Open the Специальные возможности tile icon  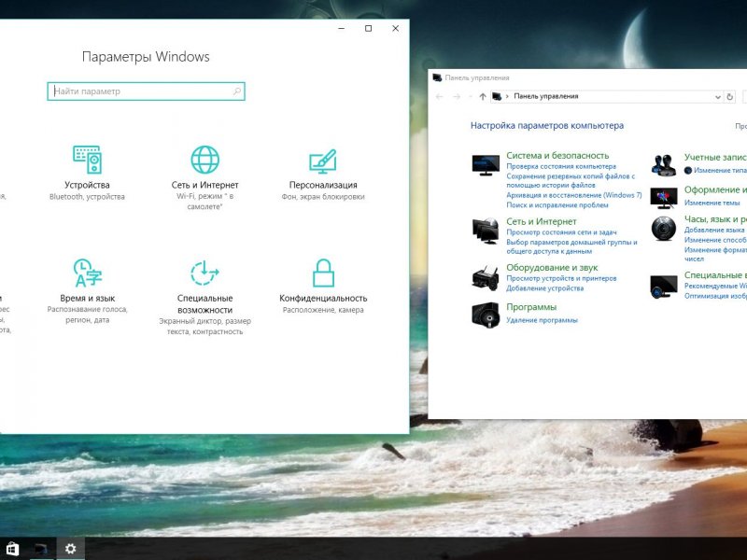coord(204,273)
